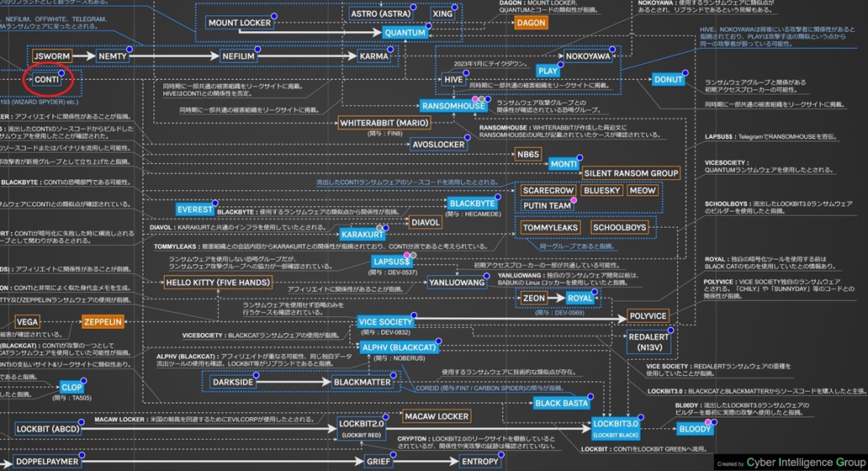
Task: Select the SCHOOLBOYS node box
Action: [x=619, y=227]
